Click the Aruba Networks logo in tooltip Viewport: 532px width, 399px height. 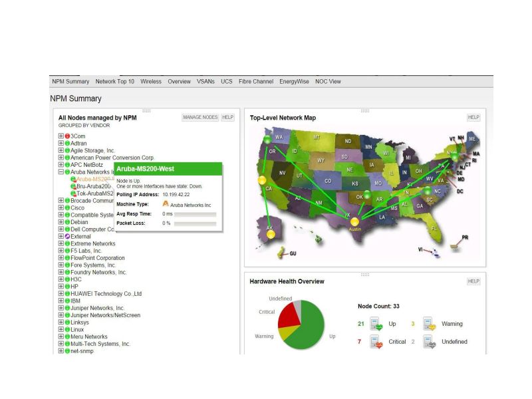click(166, 203)
